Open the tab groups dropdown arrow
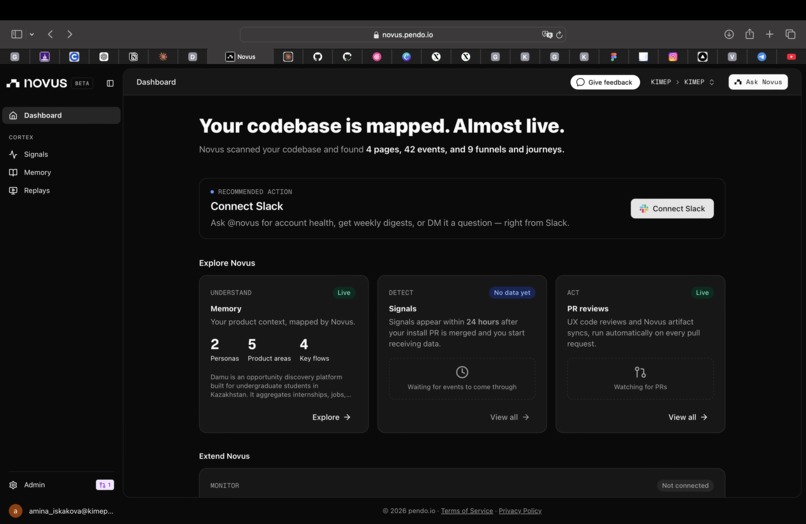The image size is (806, 524). 31,34
